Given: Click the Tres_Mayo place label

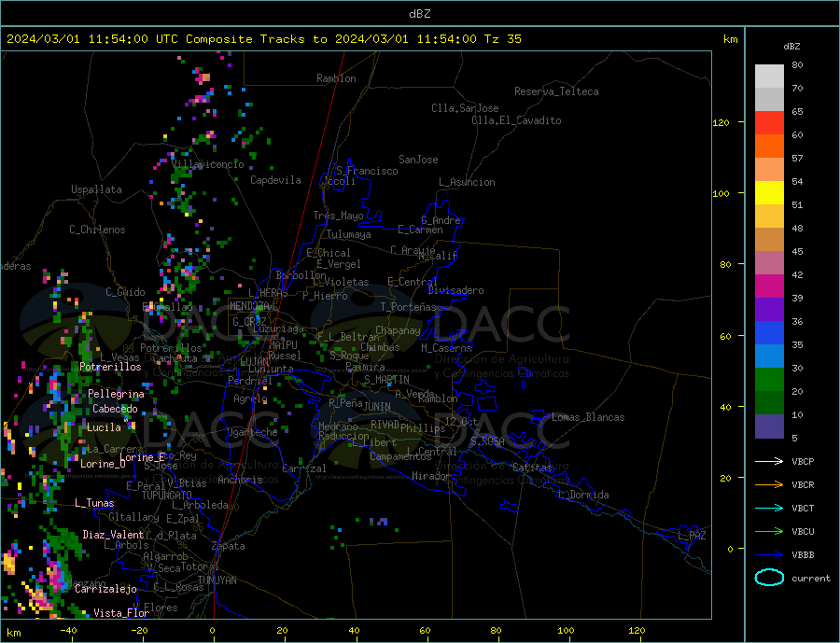Looking at the screenshot, I should [x=338, y=216].
